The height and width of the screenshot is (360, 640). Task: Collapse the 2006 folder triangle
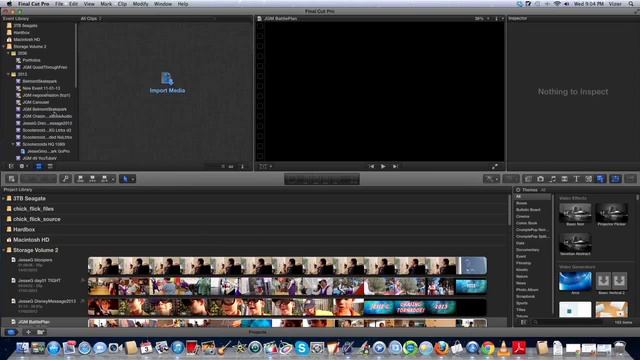[8, 53]
